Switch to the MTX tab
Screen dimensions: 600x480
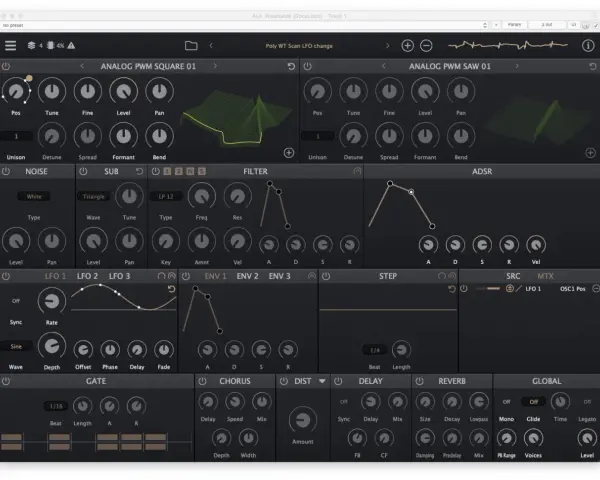point(545,276)
